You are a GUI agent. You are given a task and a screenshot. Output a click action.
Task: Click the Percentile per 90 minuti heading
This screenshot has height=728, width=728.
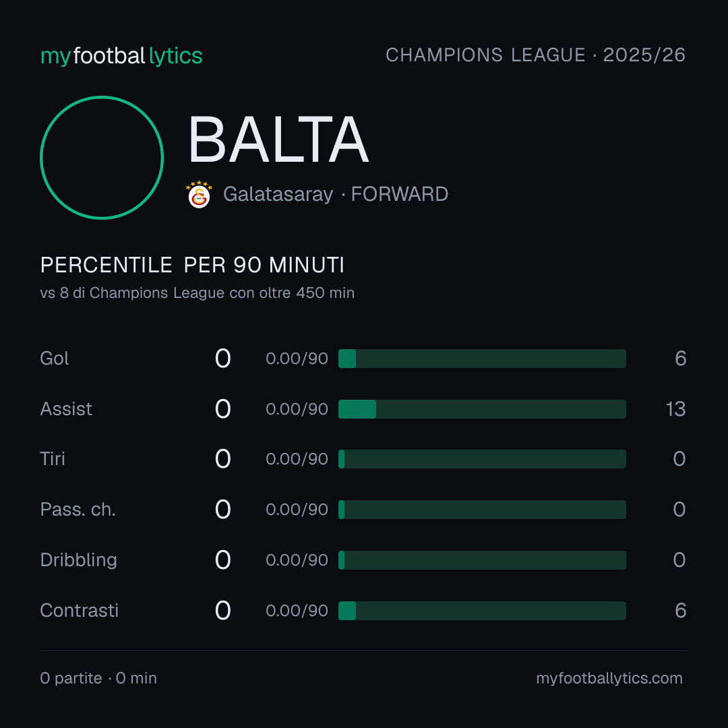click(192, 265)
